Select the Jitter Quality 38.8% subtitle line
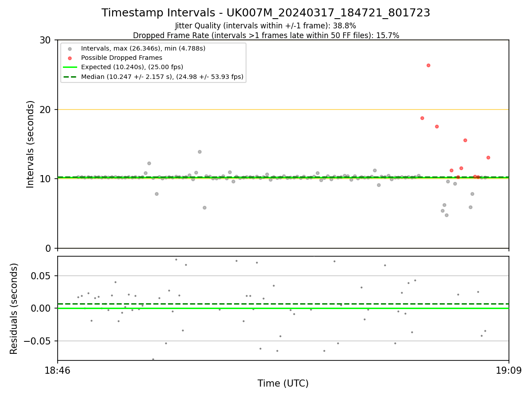The width and height of the screenshot is (532, 399). pos(266,26)
